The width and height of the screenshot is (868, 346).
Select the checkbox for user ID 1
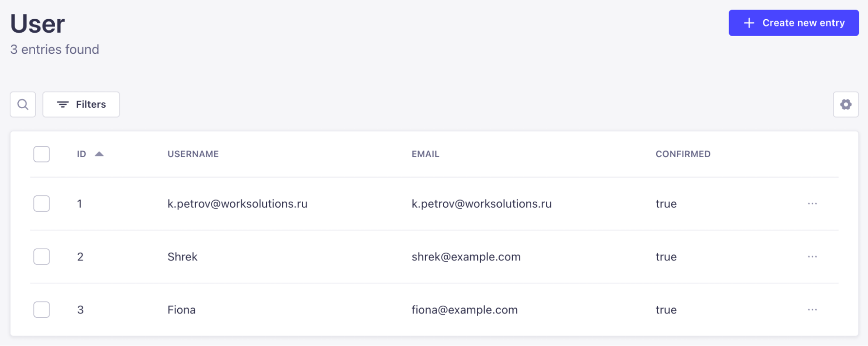(x=42, y=204)
